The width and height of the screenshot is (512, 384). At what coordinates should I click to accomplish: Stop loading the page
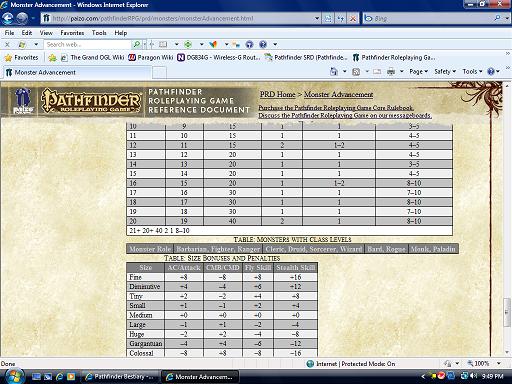353,18
